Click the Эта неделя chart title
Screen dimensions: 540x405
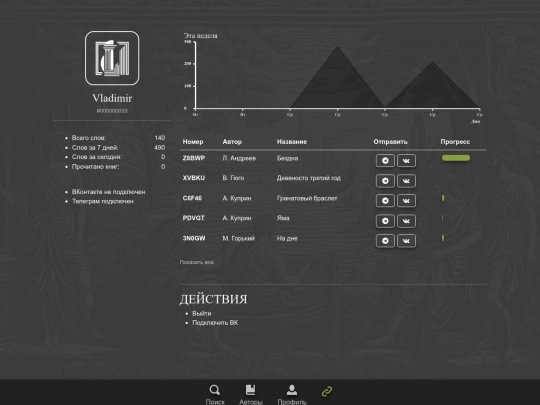[200, 36]
